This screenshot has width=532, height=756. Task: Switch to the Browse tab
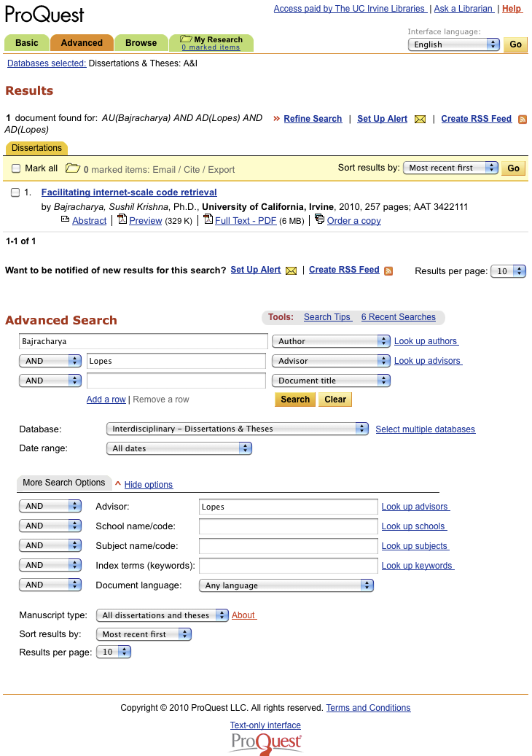[141, 43]
